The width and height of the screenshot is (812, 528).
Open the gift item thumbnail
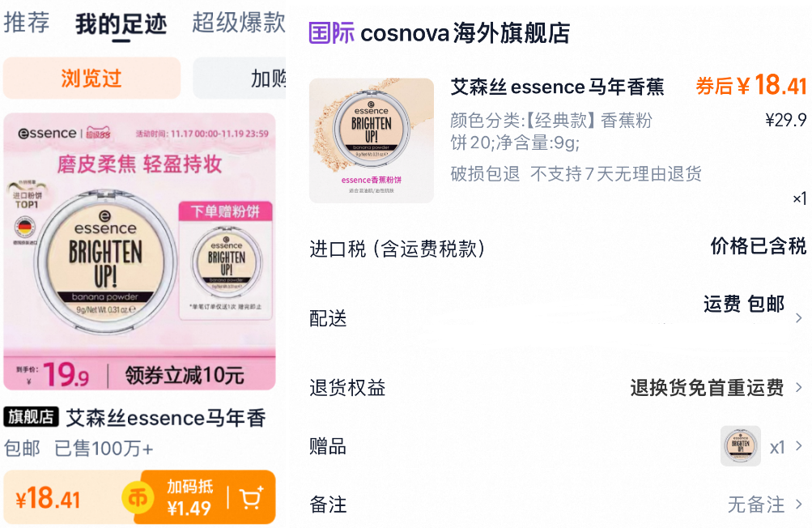741,445
